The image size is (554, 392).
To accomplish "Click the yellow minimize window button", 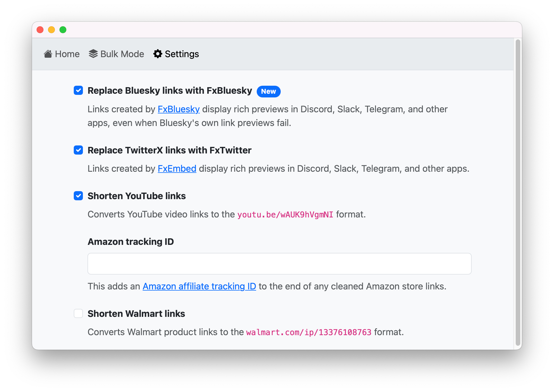I will tap(51, 30).
